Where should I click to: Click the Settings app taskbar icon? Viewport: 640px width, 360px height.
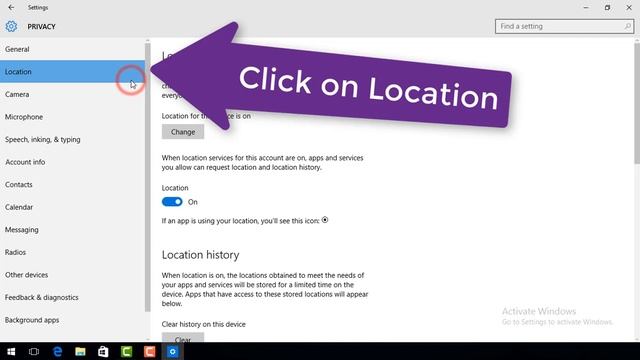click(x=172, y=351)
